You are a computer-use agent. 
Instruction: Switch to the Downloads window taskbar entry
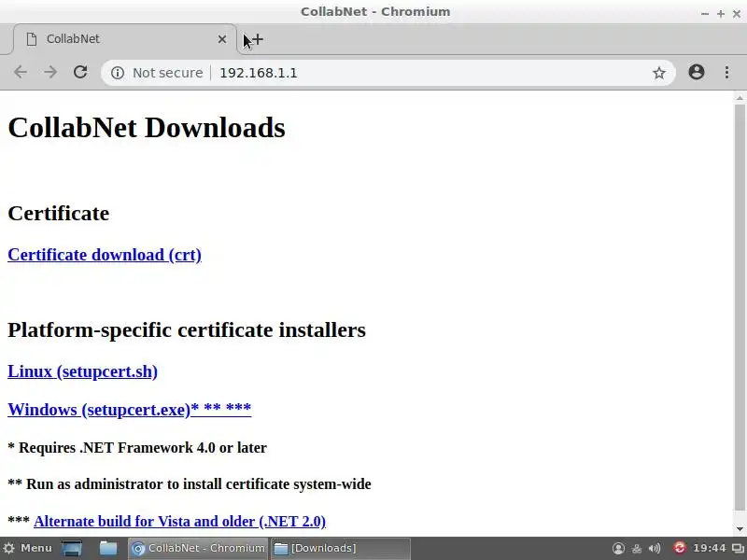tap(341, 548)
